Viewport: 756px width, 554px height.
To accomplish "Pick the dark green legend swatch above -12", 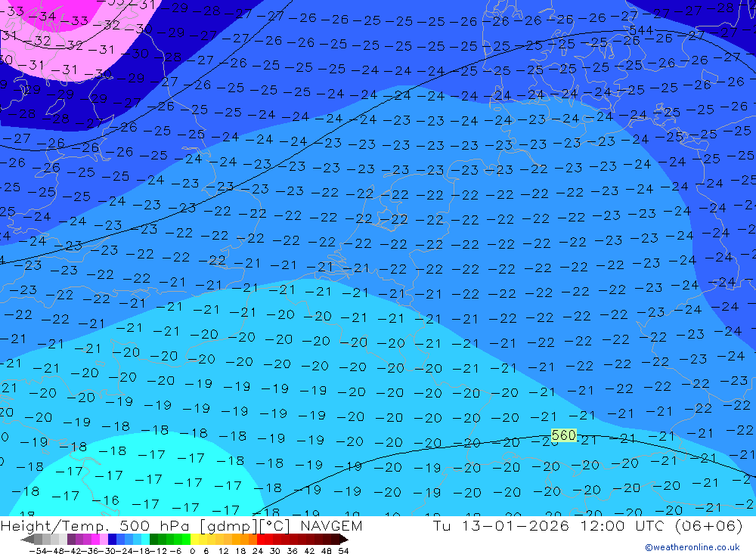I will (x=153, y=540).
